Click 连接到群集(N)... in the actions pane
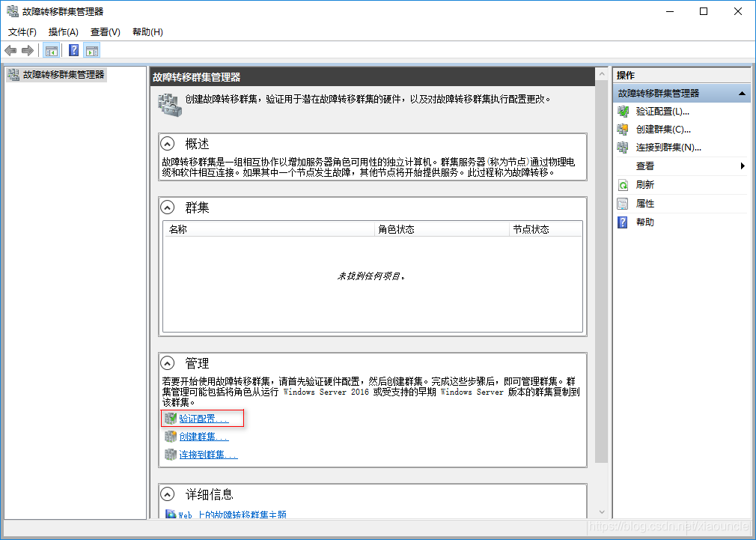This screenshot has height=540, width=756. click(668, 148)
